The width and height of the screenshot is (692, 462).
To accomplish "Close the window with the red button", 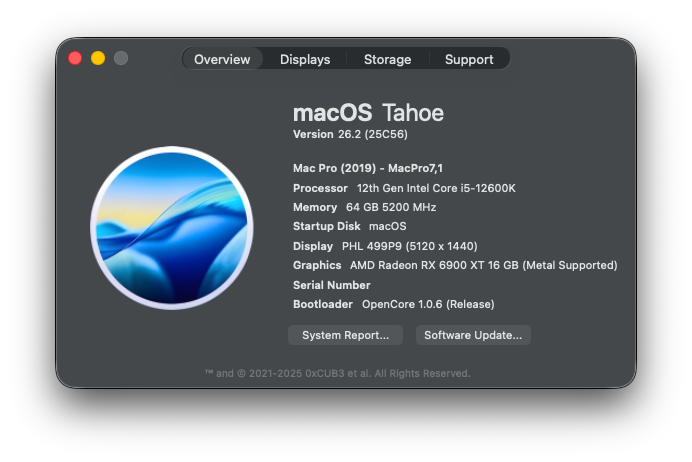I will coord(75,58).
